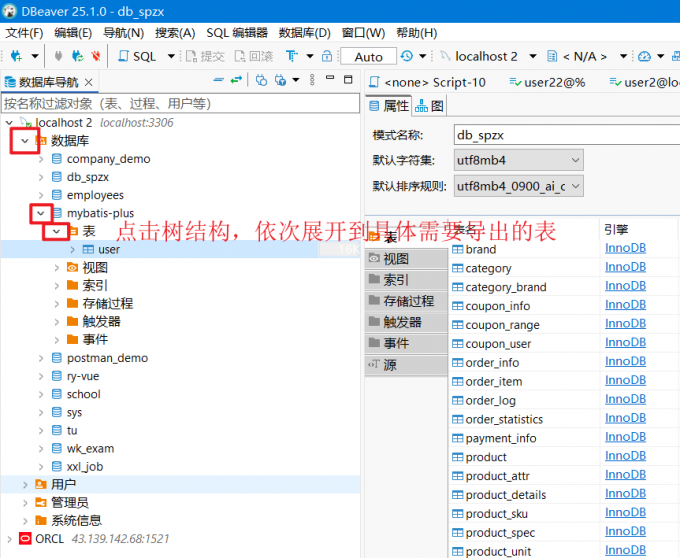Click the reconnect toolbar icon
Screen dimensions: 680x558
click(78, 56)
